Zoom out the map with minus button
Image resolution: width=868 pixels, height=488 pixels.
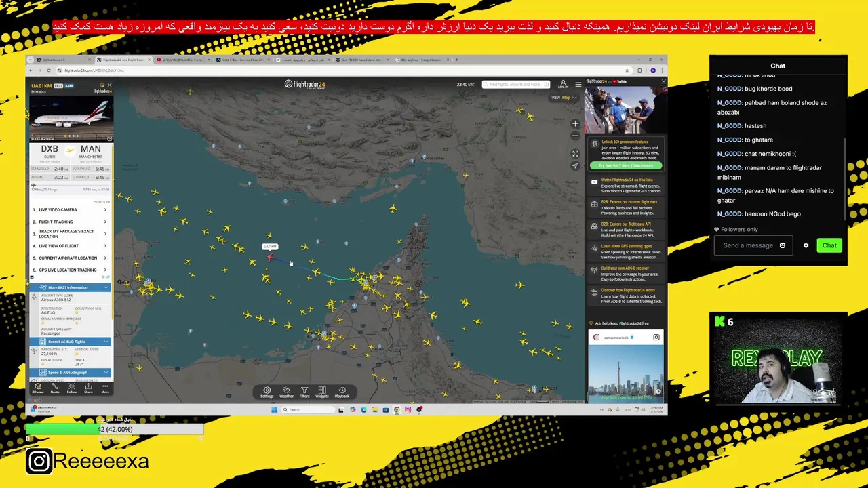(x=575, y=136)
